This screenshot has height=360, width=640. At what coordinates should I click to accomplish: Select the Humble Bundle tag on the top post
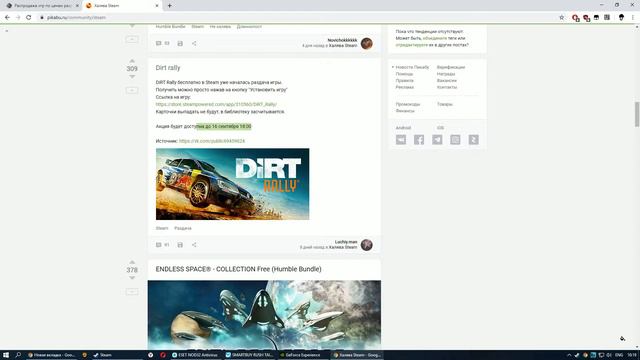(170, 27)
